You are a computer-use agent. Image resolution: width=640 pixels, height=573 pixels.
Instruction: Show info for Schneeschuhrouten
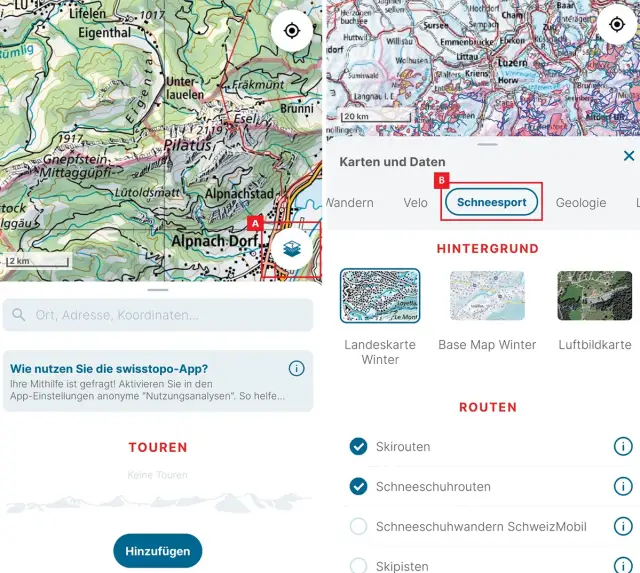623,486
